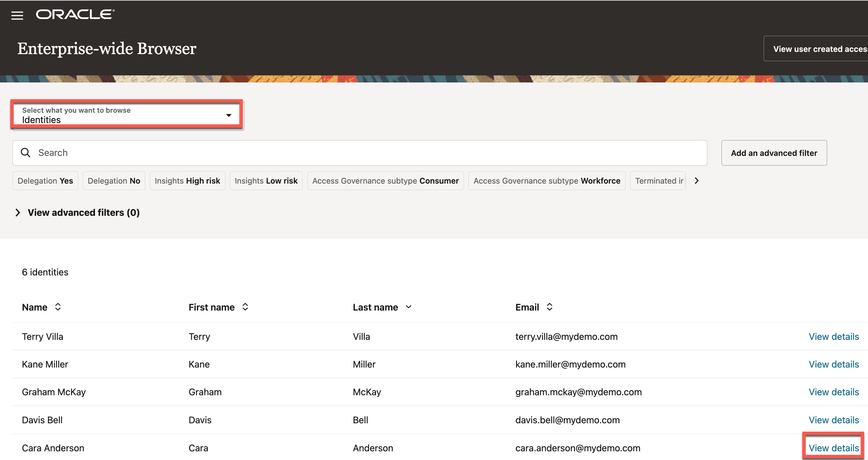Viewport: 868px width, 460px height.
Task: Click the search magnifier icon
Action: click(26, 153)
